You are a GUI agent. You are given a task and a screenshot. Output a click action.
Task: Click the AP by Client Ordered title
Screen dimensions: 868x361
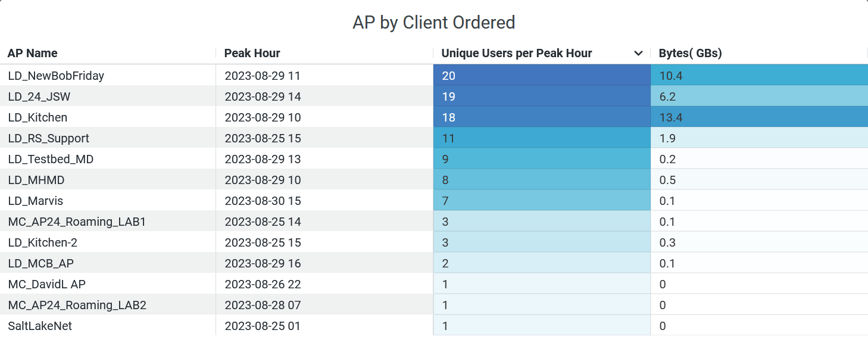tap(433, 23)
